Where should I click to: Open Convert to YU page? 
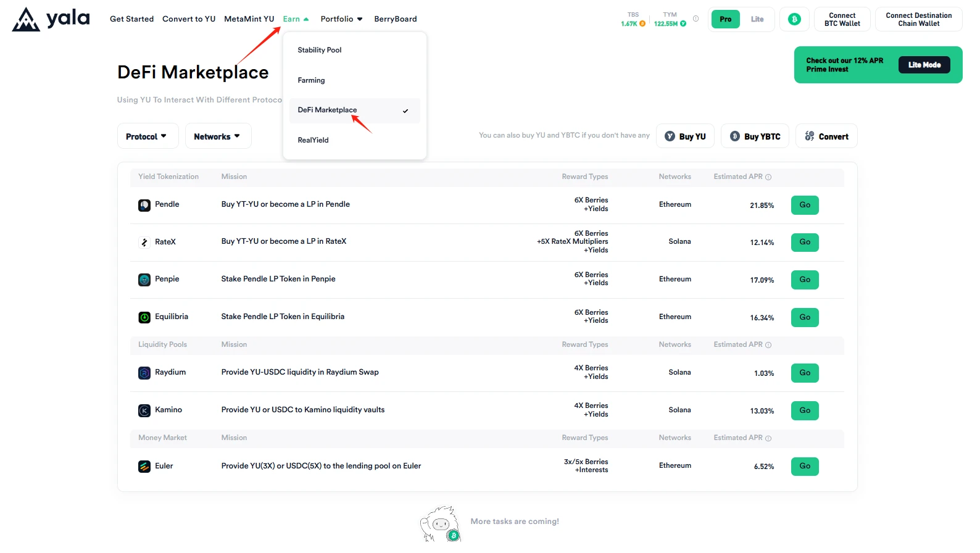pos(189,19)
